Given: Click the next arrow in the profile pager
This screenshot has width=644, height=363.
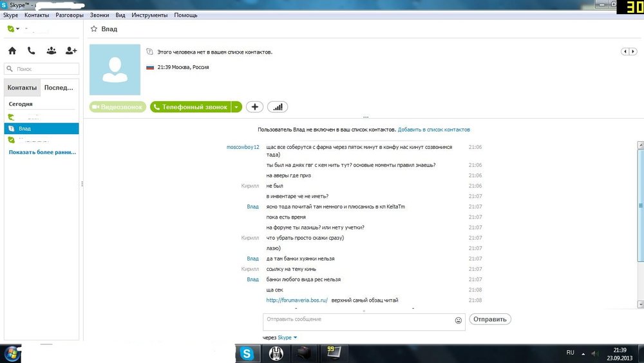Looking at the screenshot, I should coord(633,52).
